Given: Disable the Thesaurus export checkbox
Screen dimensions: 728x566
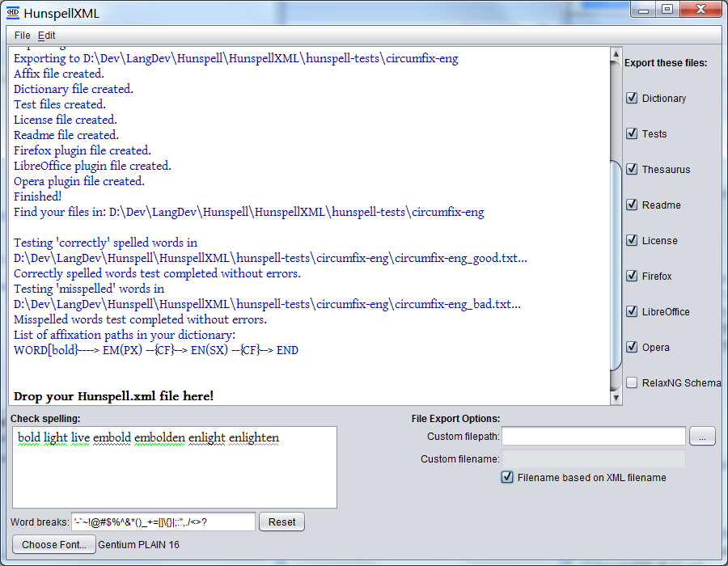Looking at the screenshot, I should tap(632, 169).
